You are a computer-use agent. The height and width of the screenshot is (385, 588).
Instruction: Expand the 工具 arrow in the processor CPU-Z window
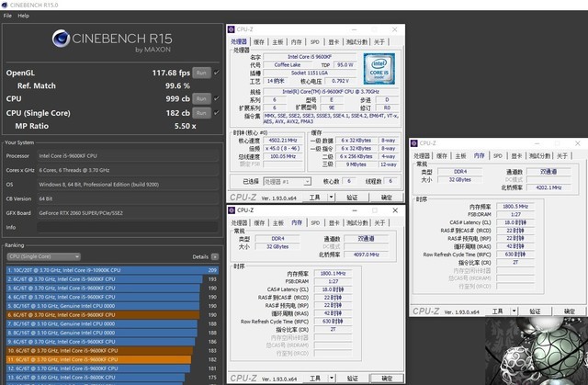click(331, 198)
